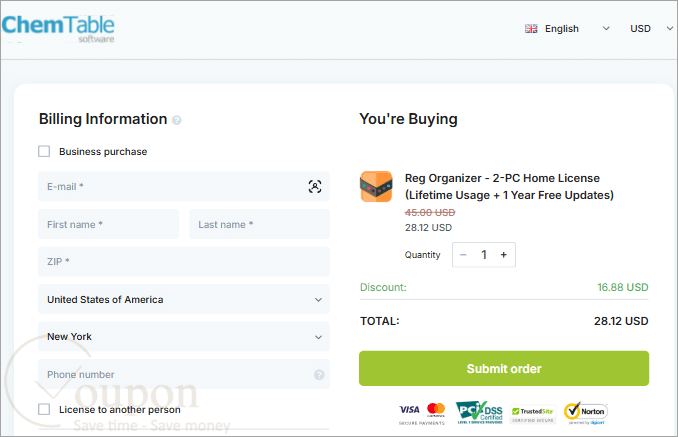This screenshot has width=678, height=437.
Task: Focus the ZIP input field
Action: pyautogui.click(x=184, y=262)
